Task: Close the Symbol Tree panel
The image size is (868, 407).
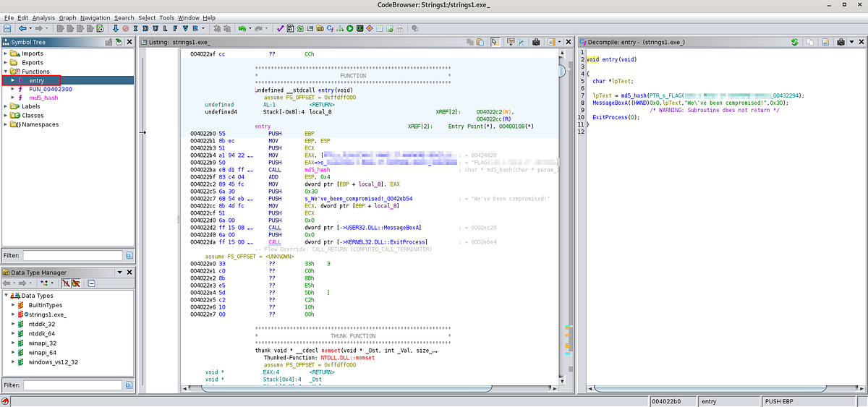Action: tap(129, 42)
